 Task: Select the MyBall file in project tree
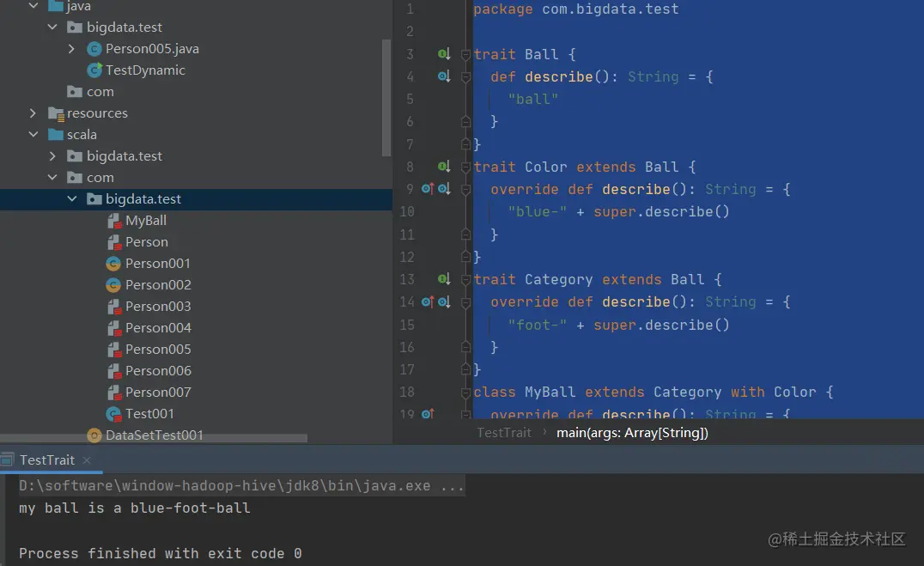tap(145, 221)
